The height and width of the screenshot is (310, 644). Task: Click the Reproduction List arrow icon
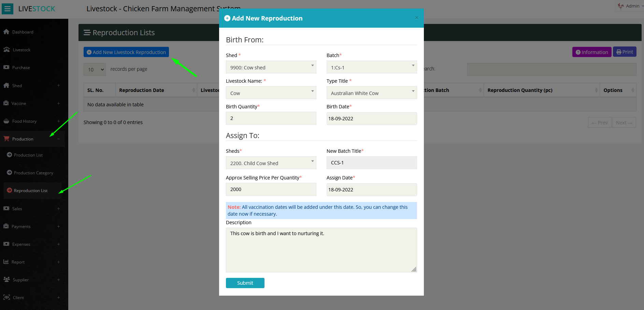tap(10, 190)
